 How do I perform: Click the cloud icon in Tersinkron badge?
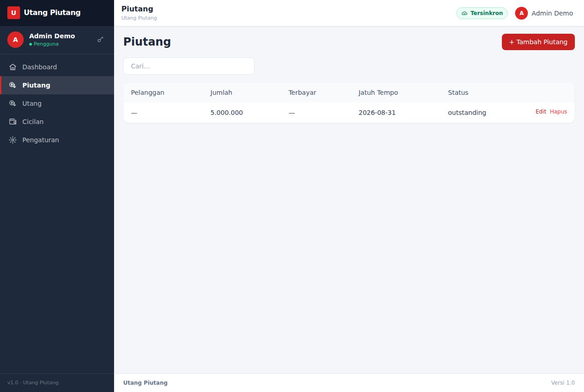pyautogui.click(x=464, y=13)
